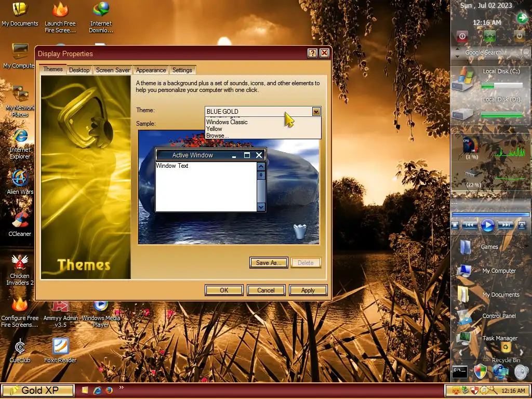532x399 pixels.
Task: Switch to the Screen Saver tab
Action: (x=113, y=70)
